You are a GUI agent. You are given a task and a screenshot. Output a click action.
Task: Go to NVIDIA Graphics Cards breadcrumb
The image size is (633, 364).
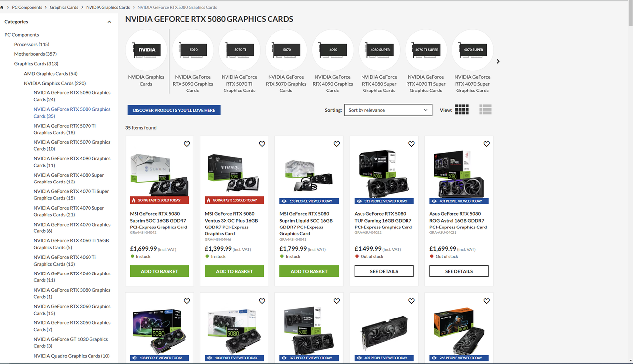point(108,7)
